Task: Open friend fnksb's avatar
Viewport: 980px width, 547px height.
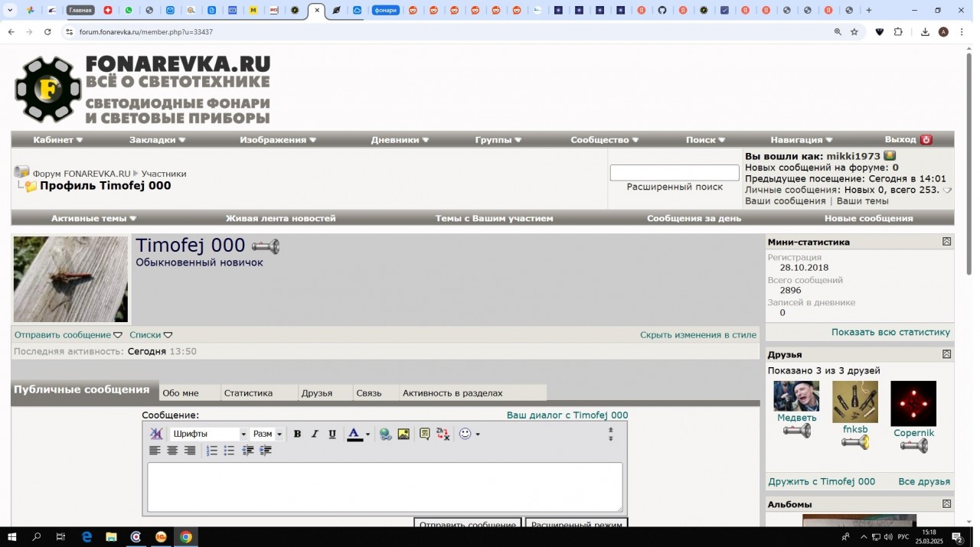Action: pyautogui.click(x=855, y=402)
